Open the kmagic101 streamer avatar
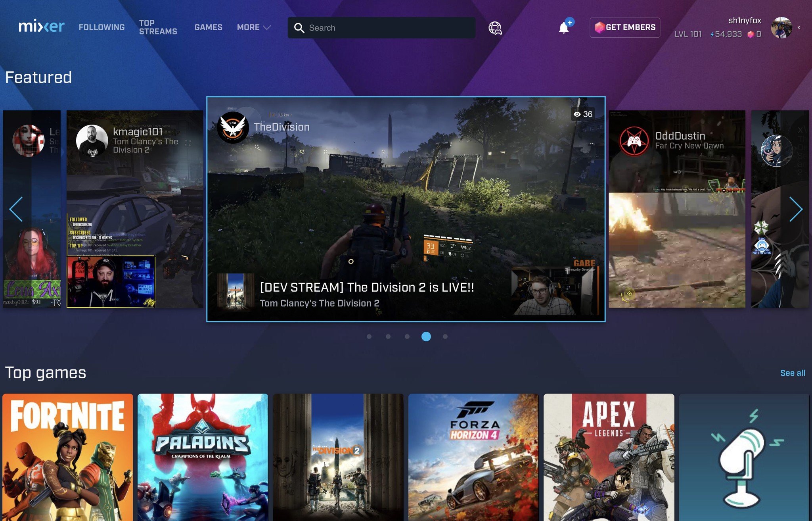 click(x=92, y=141)
